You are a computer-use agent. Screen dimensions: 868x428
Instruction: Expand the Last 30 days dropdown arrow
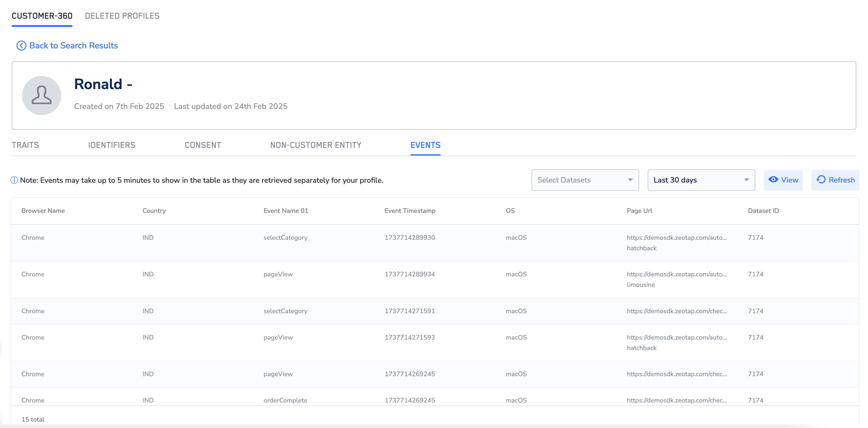[x=746, y=180]
